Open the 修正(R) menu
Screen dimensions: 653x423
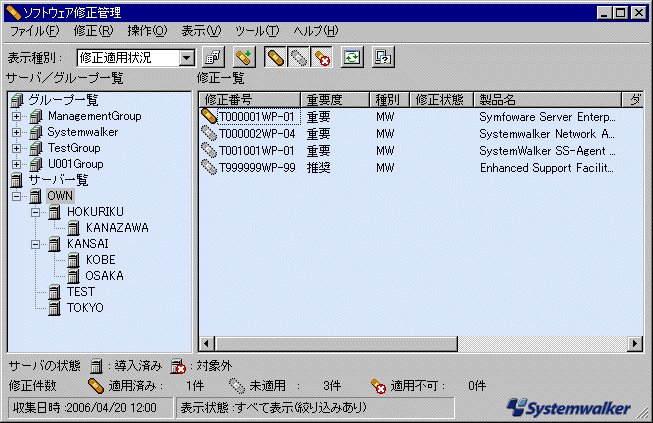93,31
